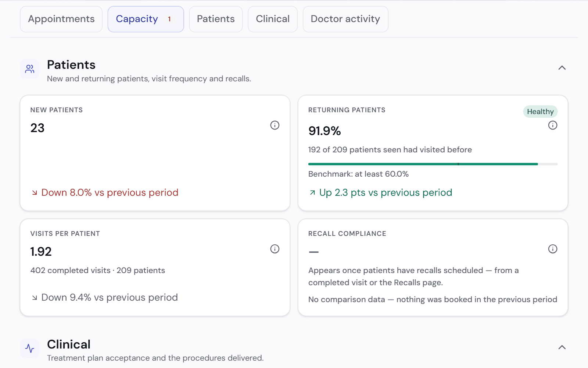Click the Returning Patients benchmark progress bar

433,164
